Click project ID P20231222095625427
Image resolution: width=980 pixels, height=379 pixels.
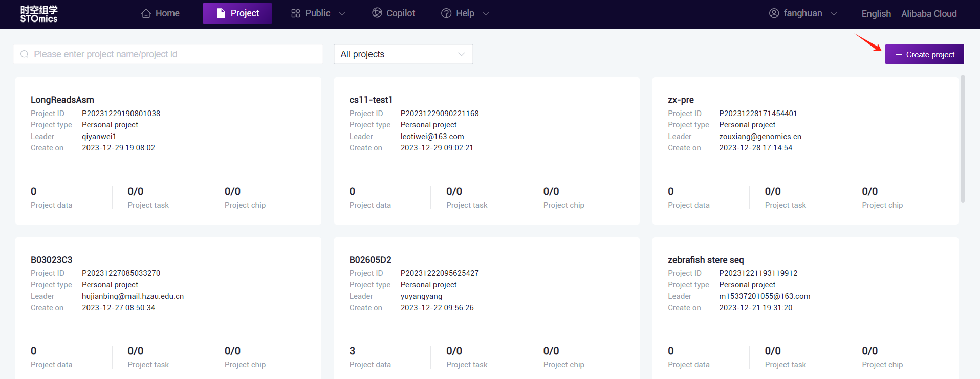pos(440,273)
